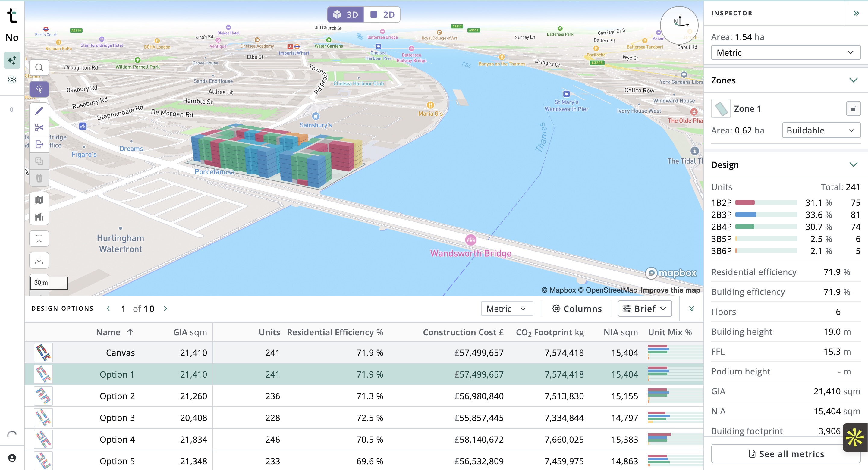Open the Brief filter dropdown
868x470 pixels.
tap(644, 309)
